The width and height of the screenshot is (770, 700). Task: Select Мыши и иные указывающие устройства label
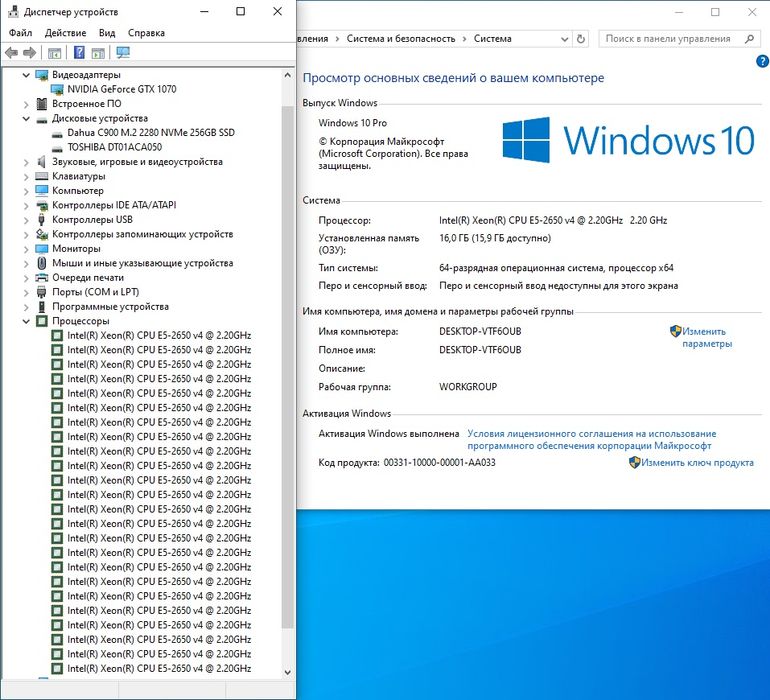(x=143, y=263)
